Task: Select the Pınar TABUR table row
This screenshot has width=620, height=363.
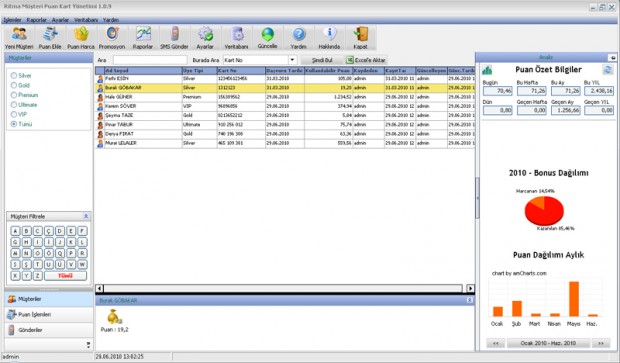Action: tap(285, 125)
